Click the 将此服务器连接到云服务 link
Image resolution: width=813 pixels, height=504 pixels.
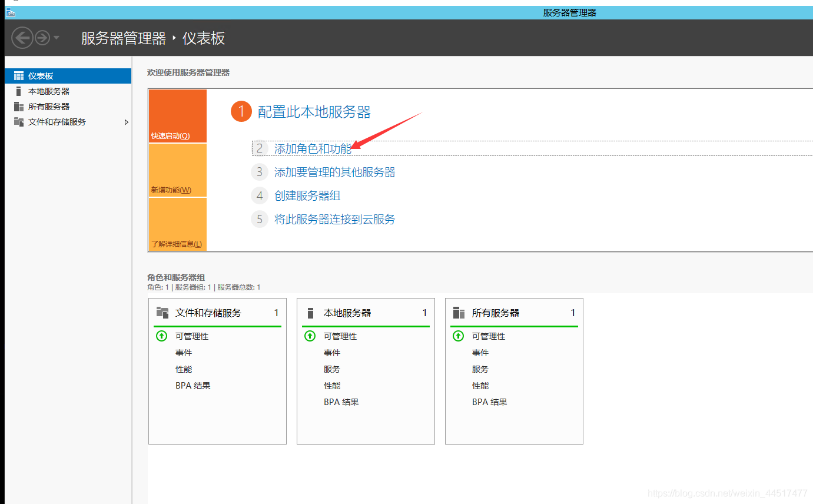click(x=334, y=219)
